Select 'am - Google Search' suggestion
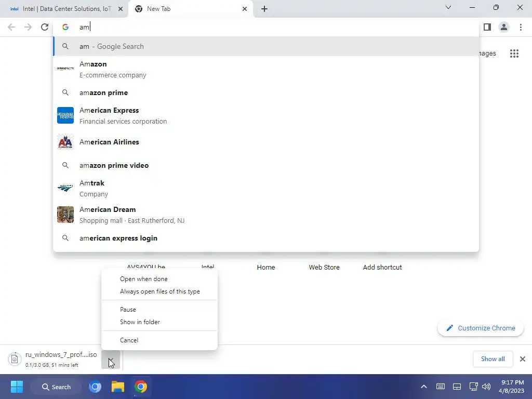The width and height of the screenshot is (532, 399). [266, 46]
